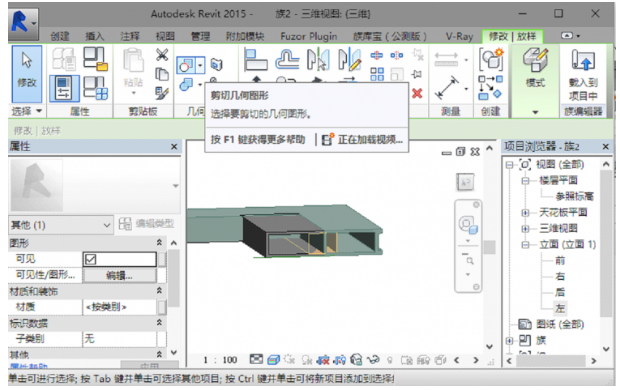Click the visual style cube icon in view bar
The width and height of the screenshot is (620, 390).
(274, 360)
